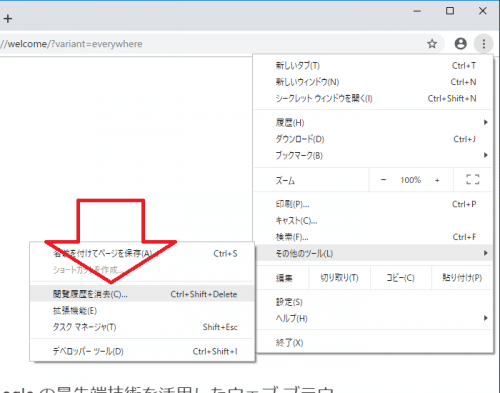Image resolution: width=500 pixels, height=393 pixels.
Task: Click 新しいタブ(T) menu entry
Action: [373, 66]
